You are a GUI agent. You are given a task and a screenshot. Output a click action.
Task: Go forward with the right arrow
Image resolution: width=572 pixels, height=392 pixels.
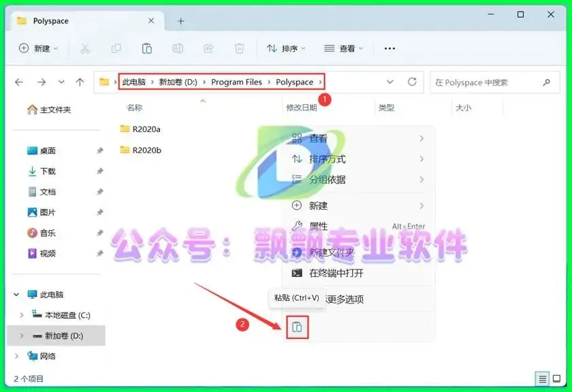point(42,82)
